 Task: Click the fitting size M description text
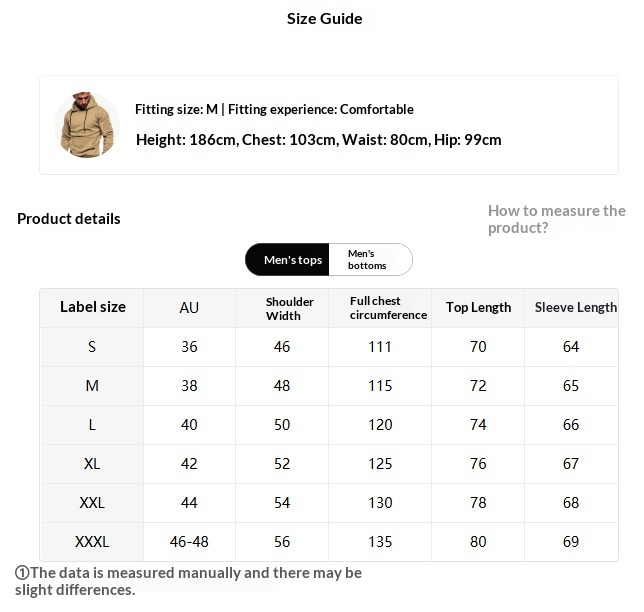274,110
